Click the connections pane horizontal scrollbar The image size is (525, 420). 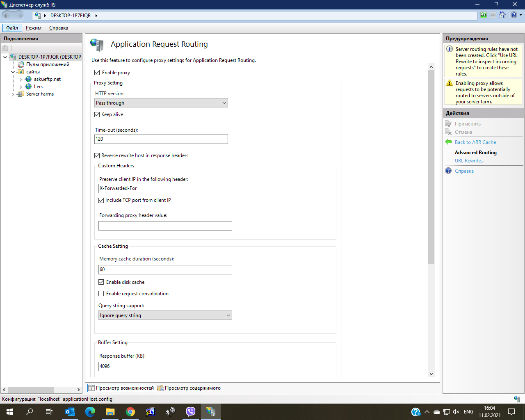[x=31, y=390]
